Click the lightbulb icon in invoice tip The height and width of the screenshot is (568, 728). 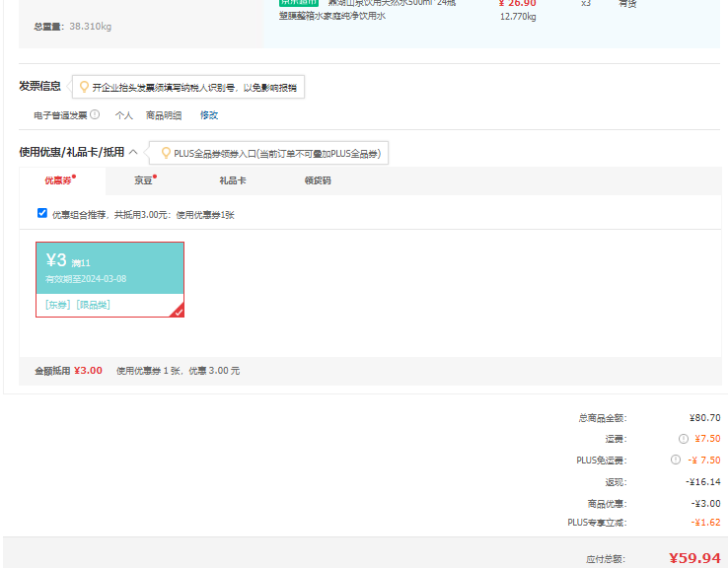point(84,87)
